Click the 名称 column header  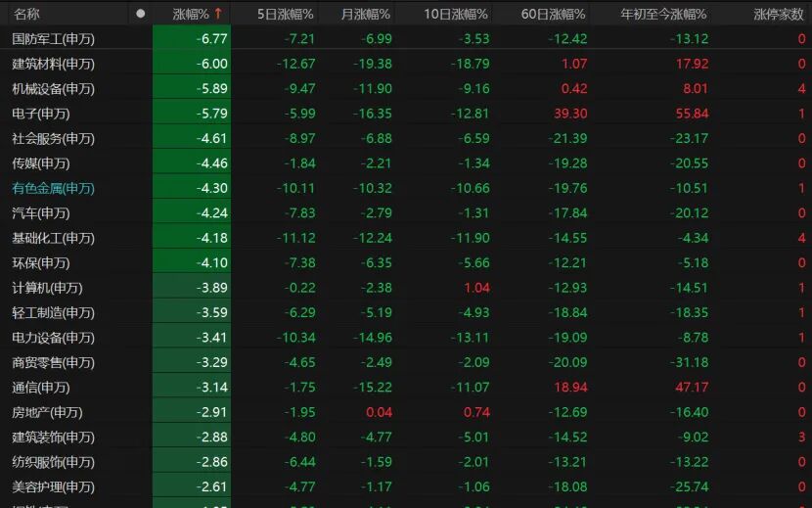(27, 14)
